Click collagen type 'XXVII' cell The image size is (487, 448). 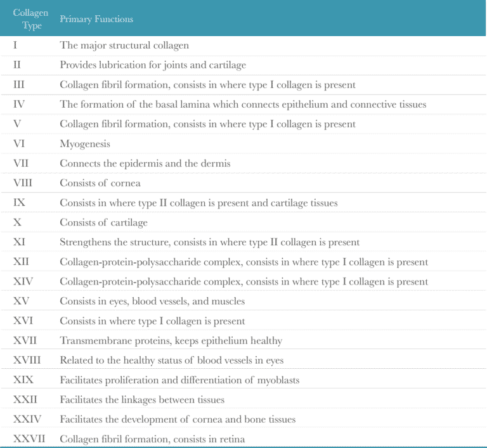tap(29, 438)
